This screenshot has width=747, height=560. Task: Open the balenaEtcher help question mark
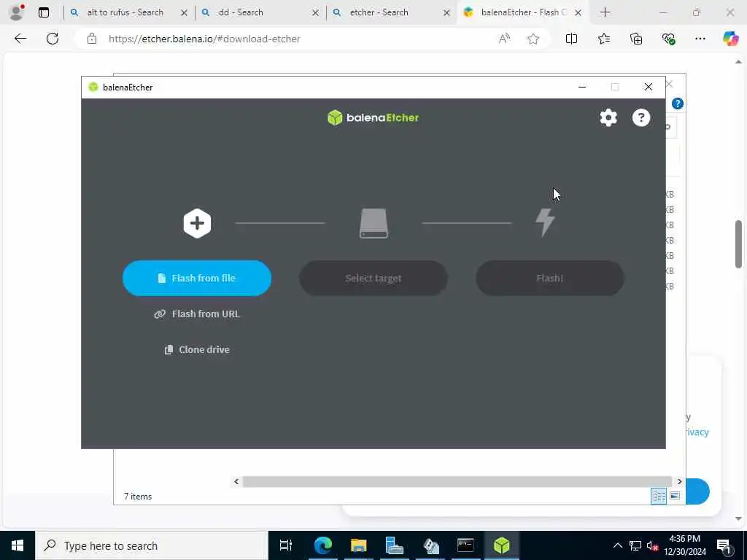641,117
